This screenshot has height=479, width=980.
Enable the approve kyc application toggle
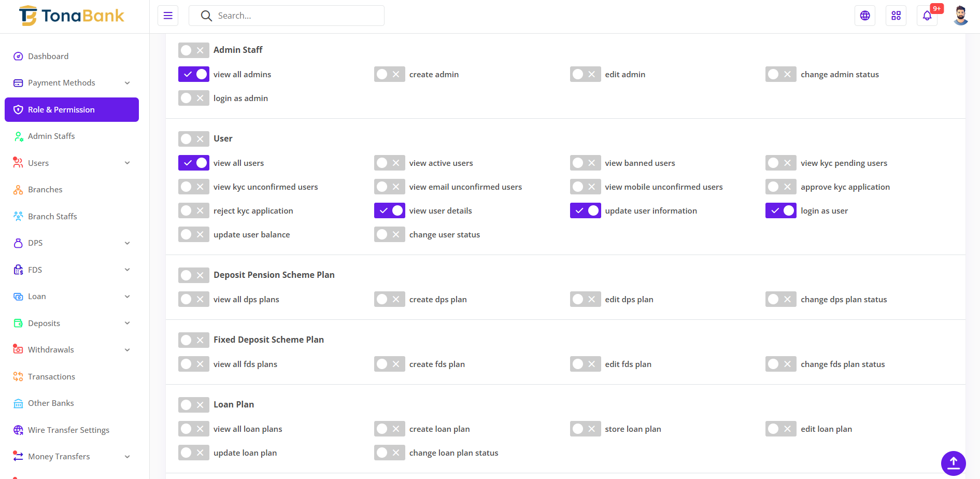(780, 187)
